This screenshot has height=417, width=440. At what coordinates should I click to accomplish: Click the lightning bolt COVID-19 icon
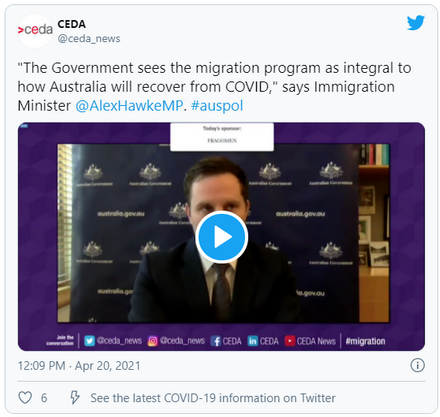(75, 397)
